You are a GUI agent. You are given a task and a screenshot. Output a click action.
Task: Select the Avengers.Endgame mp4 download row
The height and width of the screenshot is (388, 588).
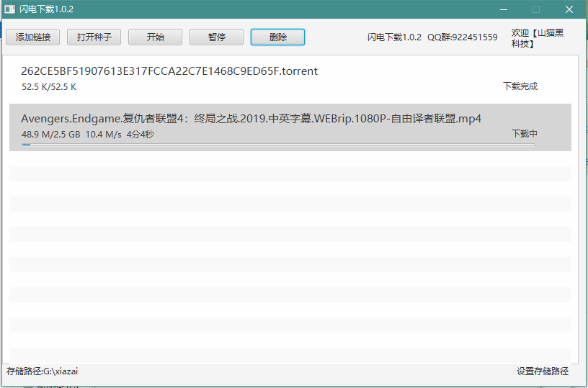(290, 127)
